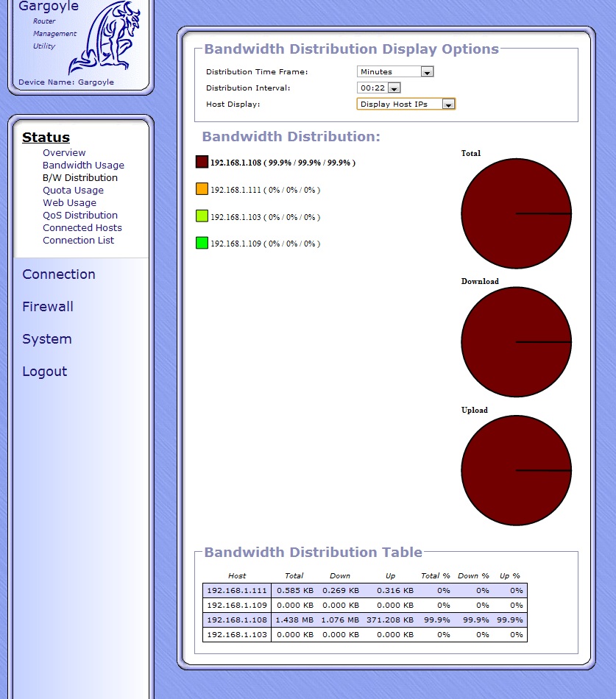Click the Gargoyle logo image
This screenshot has width=616, height=699.
pyautogui.click(x=105, y=38)
